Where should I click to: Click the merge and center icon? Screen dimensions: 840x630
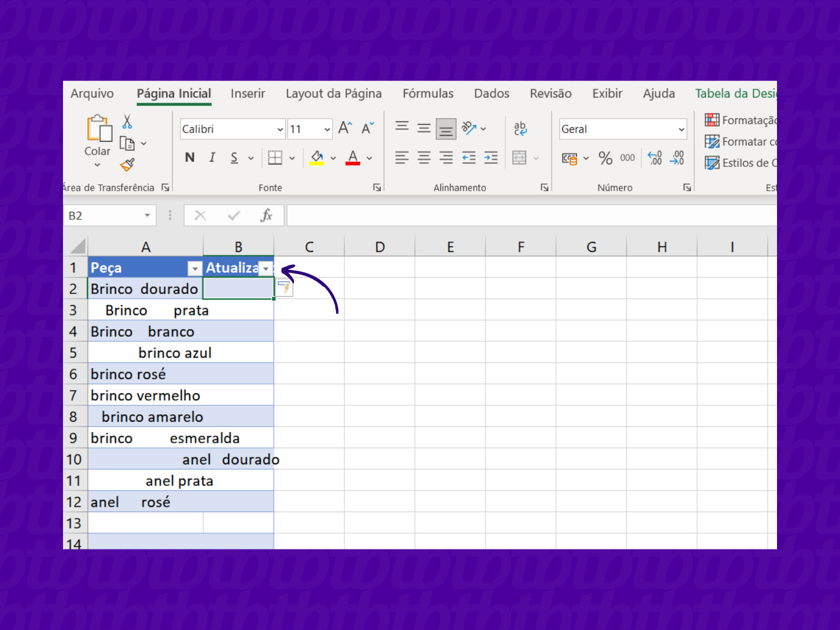tap(519, 157)
